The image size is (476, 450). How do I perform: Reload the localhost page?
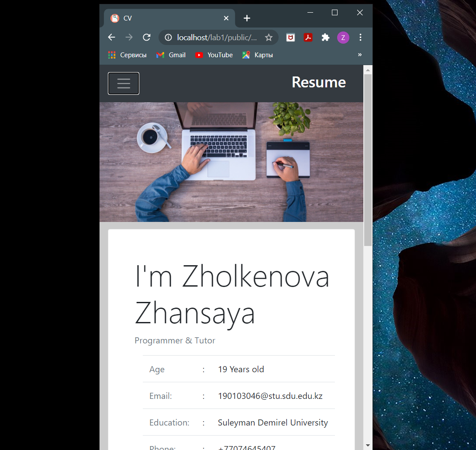tap(147, 37)
